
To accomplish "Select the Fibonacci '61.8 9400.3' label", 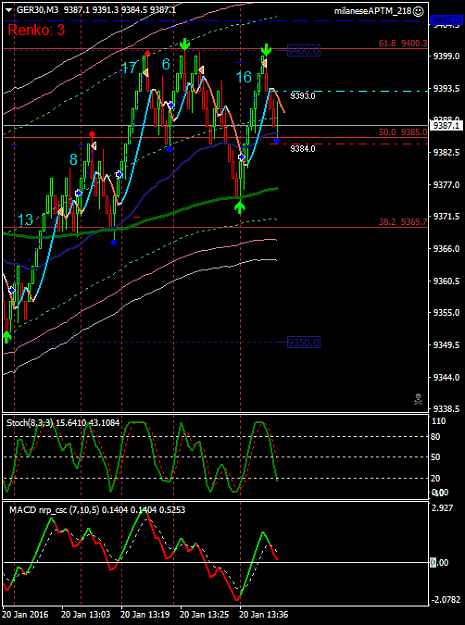I will point(403,43).
